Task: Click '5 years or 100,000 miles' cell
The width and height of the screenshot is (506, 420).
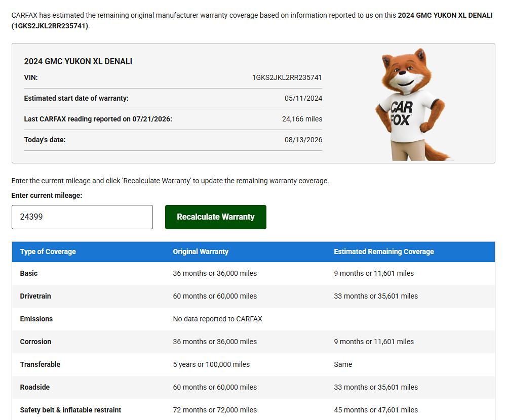Action: point(211,364)
